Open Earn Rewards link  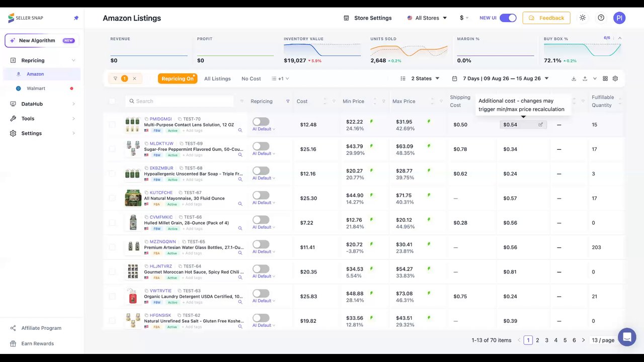[x=32, y=344]
